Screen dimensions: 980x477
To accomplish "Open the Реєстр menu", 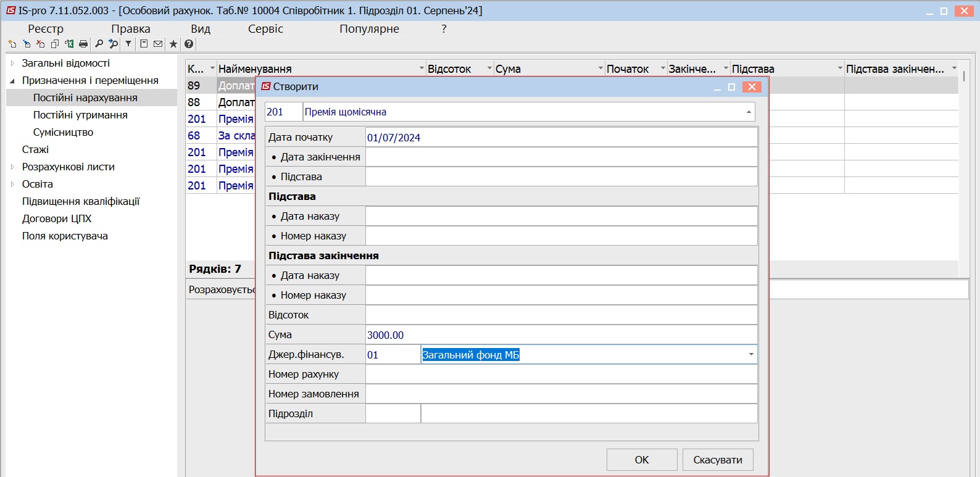I will click(x=45, y=29).
